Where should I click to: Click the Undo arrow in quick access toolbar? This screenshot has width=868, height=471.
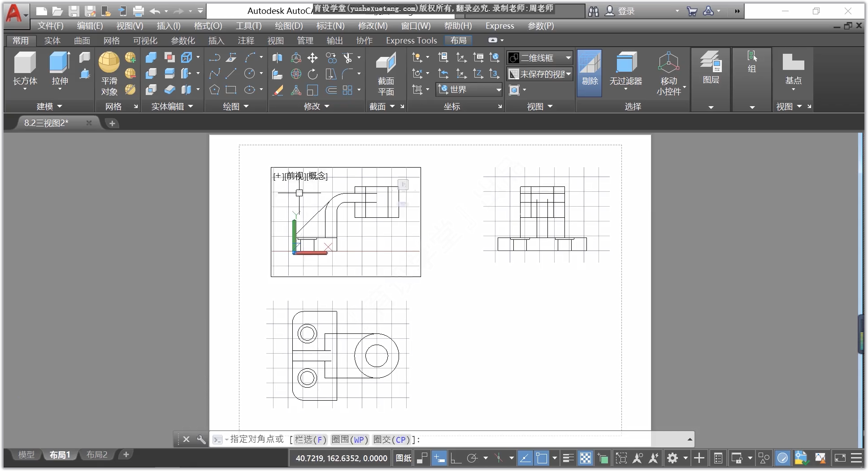[x=155, y=11]
